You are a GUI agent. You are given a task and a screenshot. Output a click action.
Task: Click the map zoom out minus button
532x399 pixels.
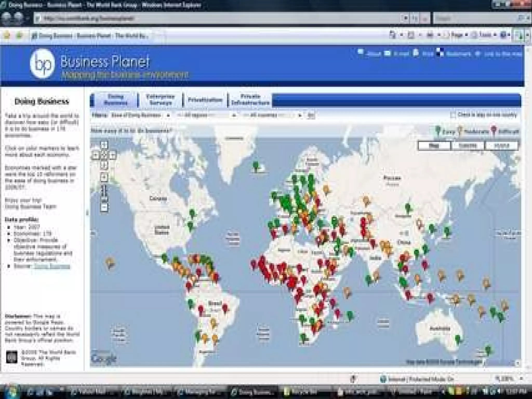(104, 207)
